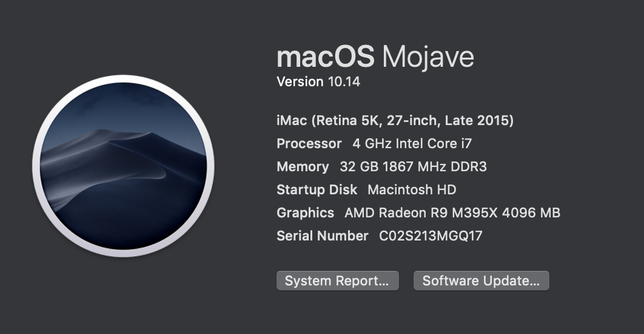Click the bold macOS word in the title
The height and width of the screenshot is (334, 644).
click(325, 56)
